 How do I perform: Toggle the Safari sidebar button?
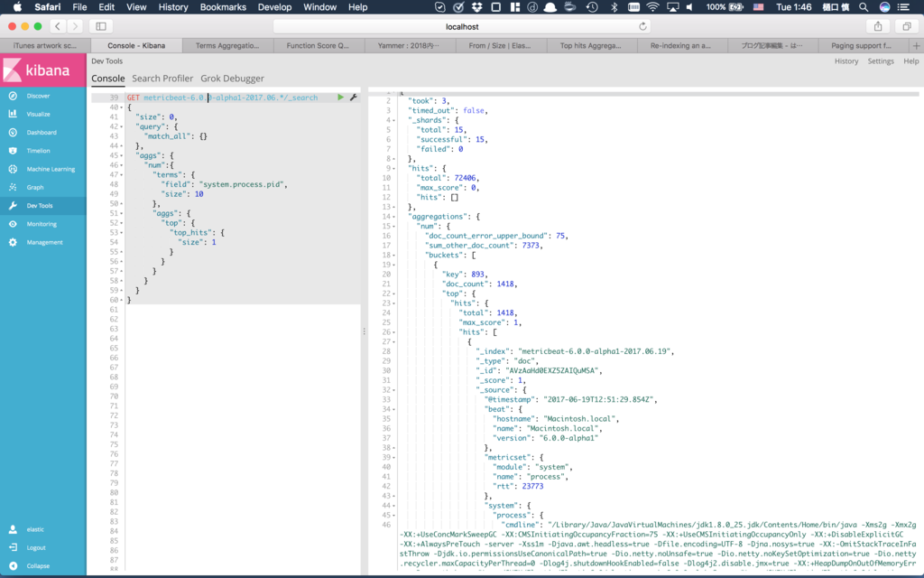101,26
